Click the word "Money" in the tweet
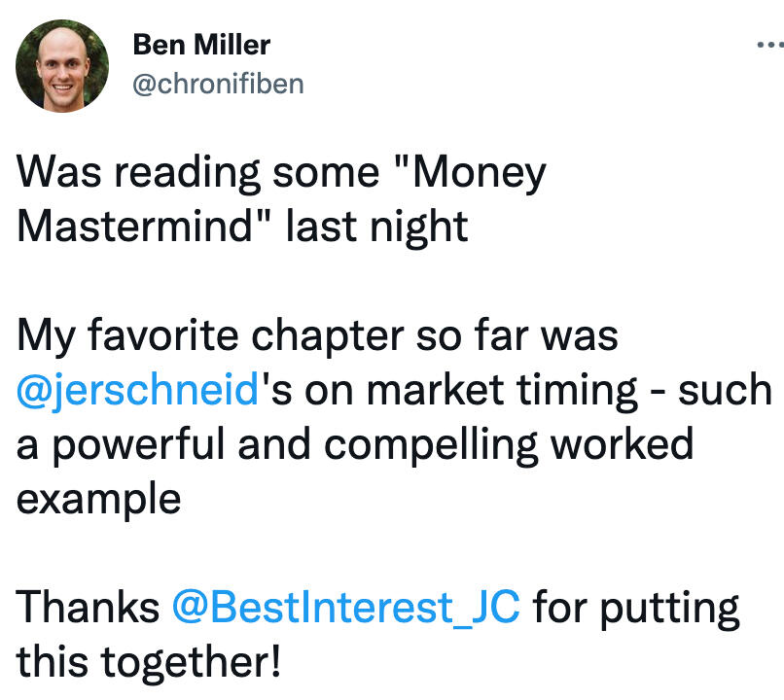 pyautogui.click(x=479, y=174)
